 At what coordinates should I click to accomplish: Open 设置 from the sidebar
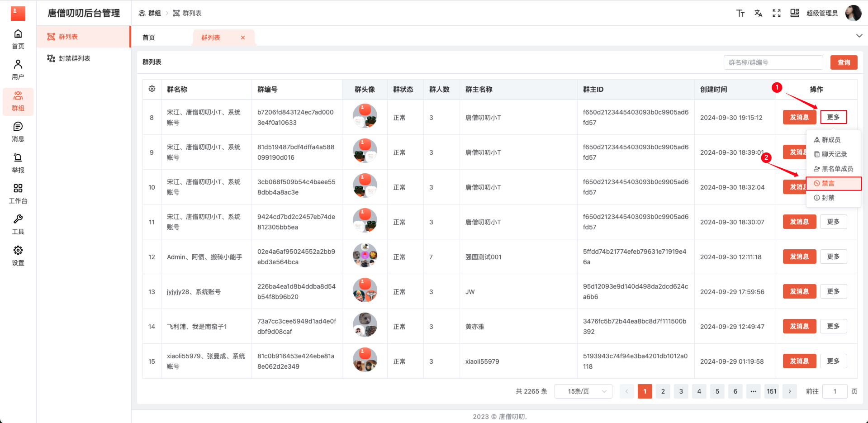(x=18, y=256)
